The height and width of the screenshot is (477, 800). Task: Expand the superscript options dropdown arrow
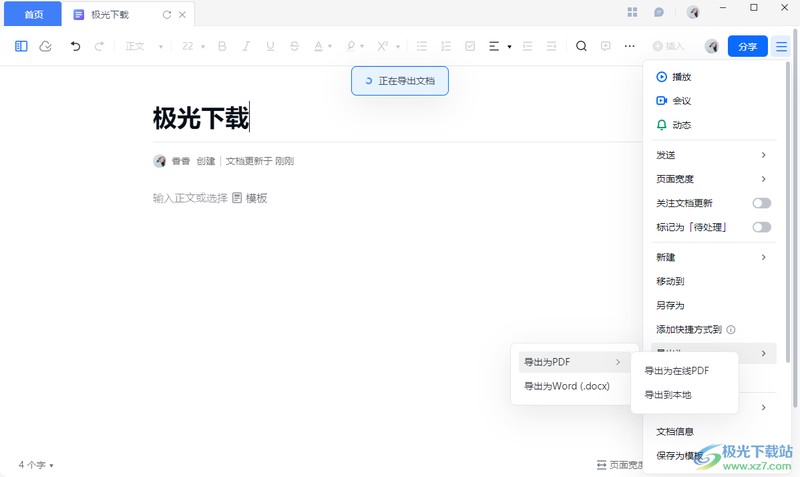pos(398,46)
